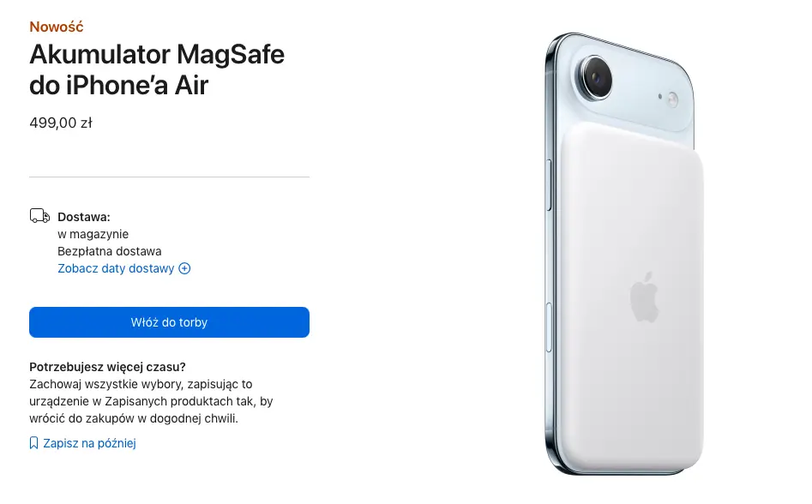Screen dimensions: 812x504
Task: Add the product via Włóż do torby
Action: pyautogui.click(x=169, y=321)
